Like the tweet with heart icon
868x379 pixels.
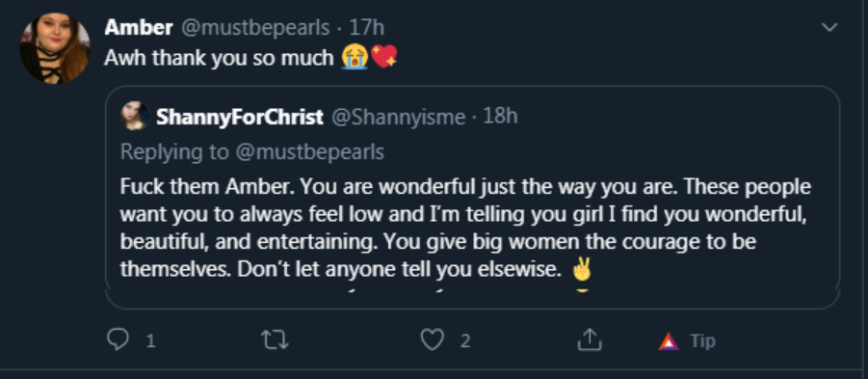tap(432, 340)
